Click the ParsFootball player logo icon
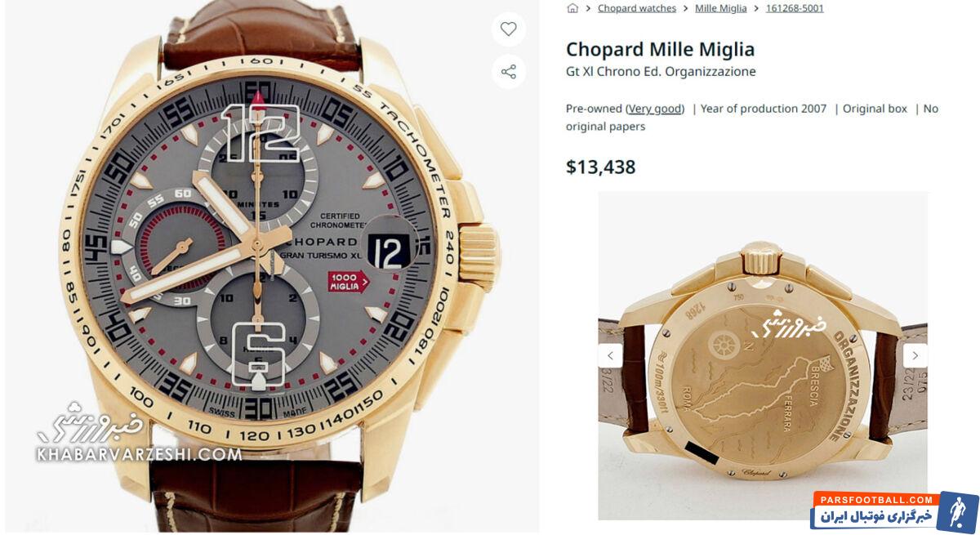Screen dimensions: 980x535 pyautogui.click(x=957, y=512)
